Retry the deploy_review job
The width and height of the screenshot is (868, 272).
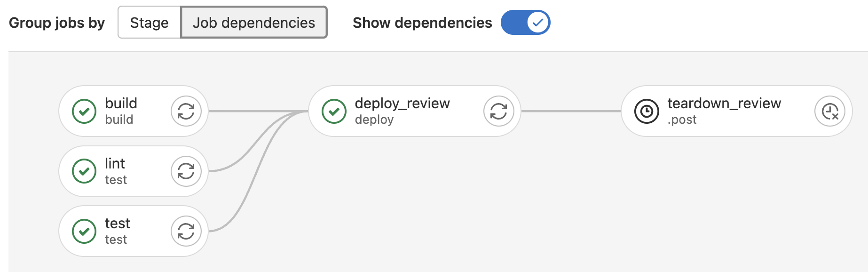tap(498, 112)
